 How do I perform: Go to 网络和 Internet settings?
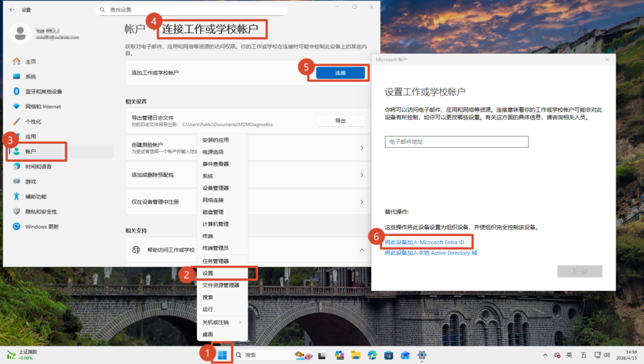(43, 106)
